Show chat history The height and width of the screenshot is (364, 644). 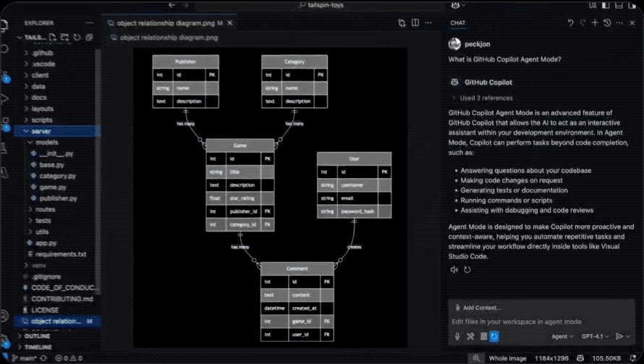tap(607, 23)
